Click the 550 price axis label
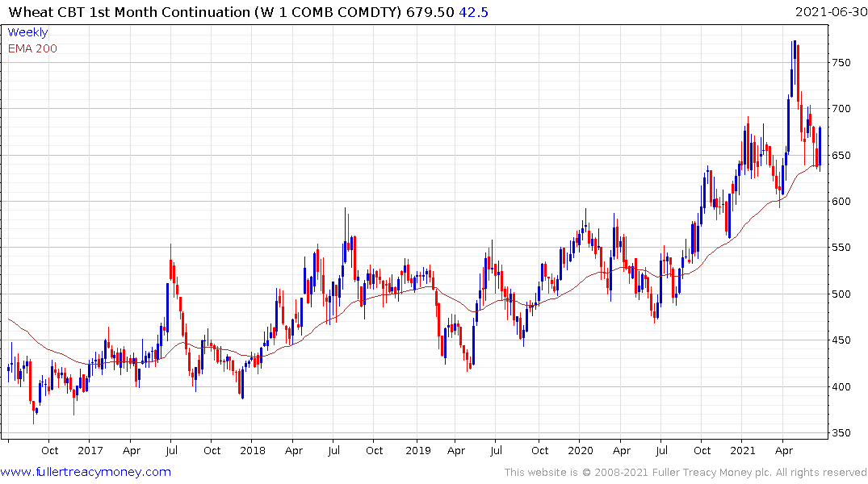The image size is (868, 484). pyautogui.click(x=841, y=248)
